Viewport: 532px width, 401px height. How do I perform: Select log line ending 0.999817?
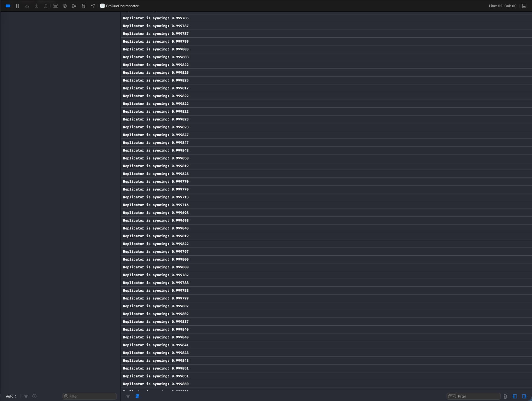tap(326, 88)
